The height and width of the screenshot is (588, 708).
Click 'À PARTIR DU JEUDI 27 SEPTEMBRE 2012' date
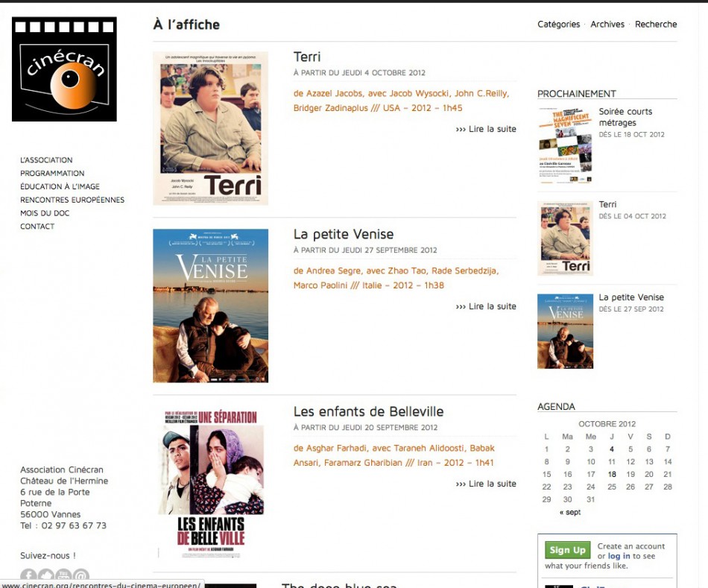tap(365, 250)
